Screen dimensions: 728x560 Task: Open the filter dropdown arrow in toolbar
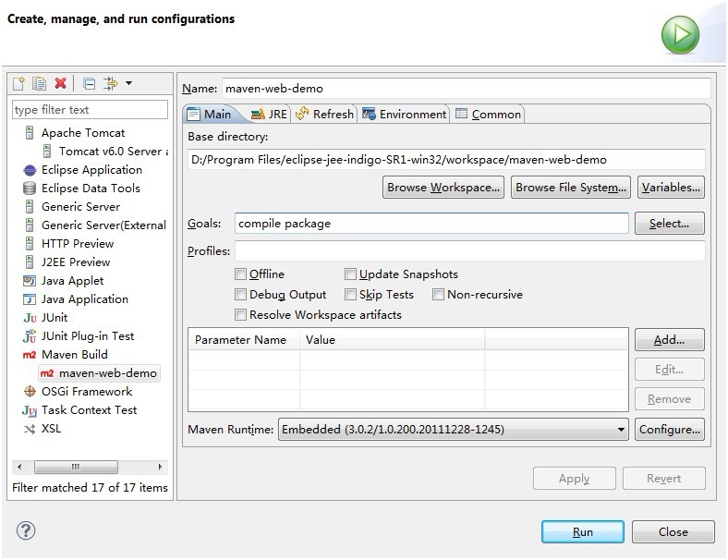click(128, 84)
